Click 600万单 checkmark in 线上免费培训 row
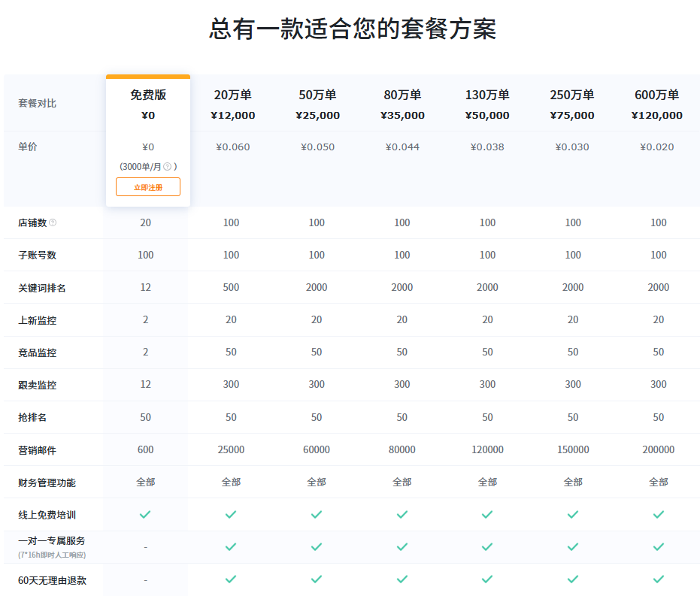Image resolution: width=700 pixels, height=602 pixels. 659,515
